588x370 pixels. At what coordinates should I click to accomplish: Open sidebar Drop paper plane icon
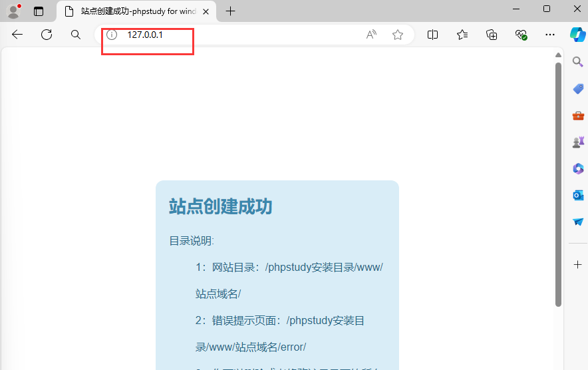(578, 222)
